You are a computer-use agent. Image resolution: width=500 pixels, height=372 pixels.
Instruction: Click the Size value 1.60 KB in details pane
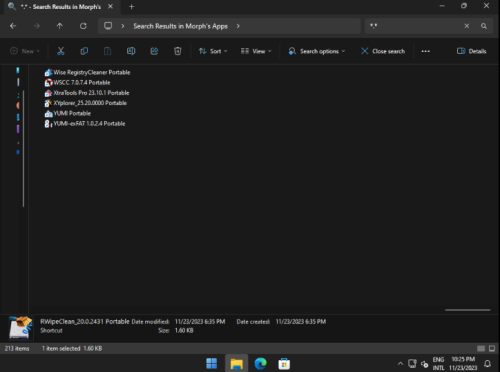click(184, 330)
